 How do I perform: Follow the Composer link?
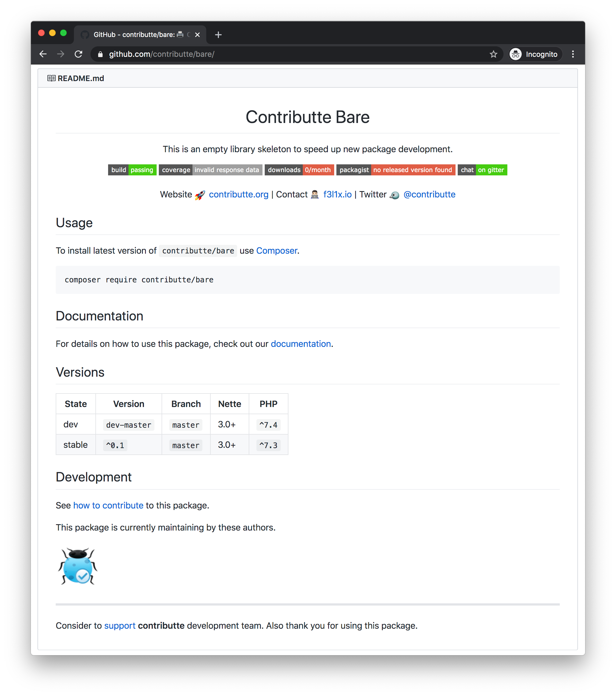pyautogui.click(x=277, y=251)
